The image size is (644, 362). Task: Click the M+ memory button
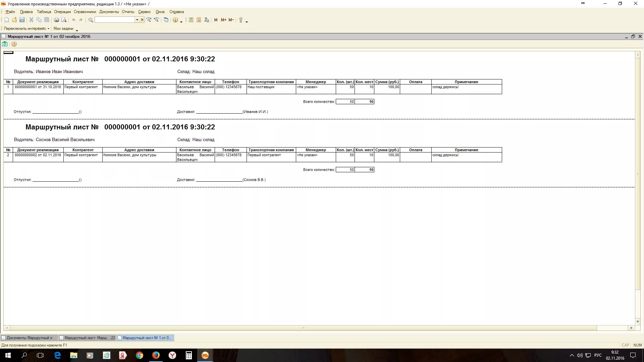tap(223, 20)
